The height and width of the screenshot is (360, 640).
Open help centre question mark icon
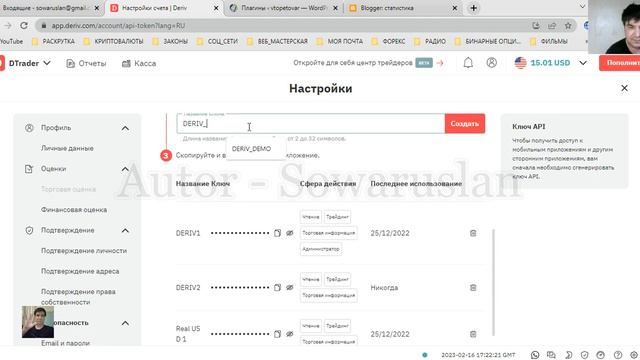click(x=618, y=355)
